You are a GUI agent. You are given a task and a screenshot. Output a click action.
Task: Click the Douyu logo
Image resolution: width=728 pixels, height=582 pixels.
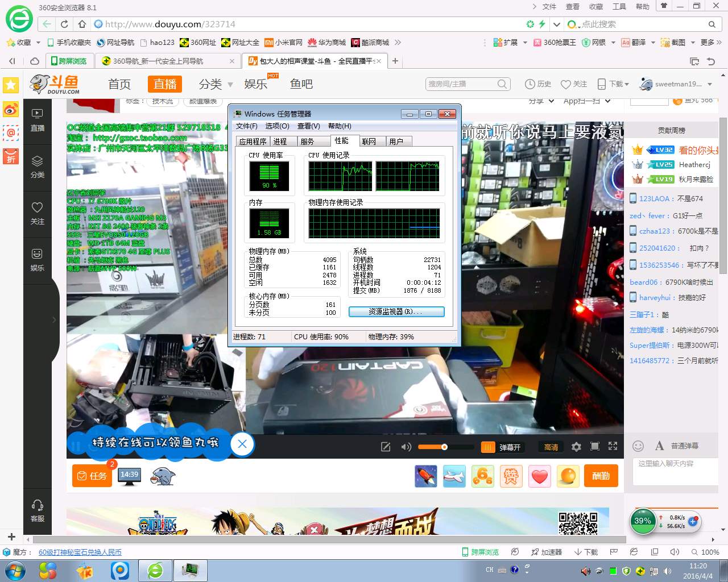pyautogui.click(x=55, y=84)
